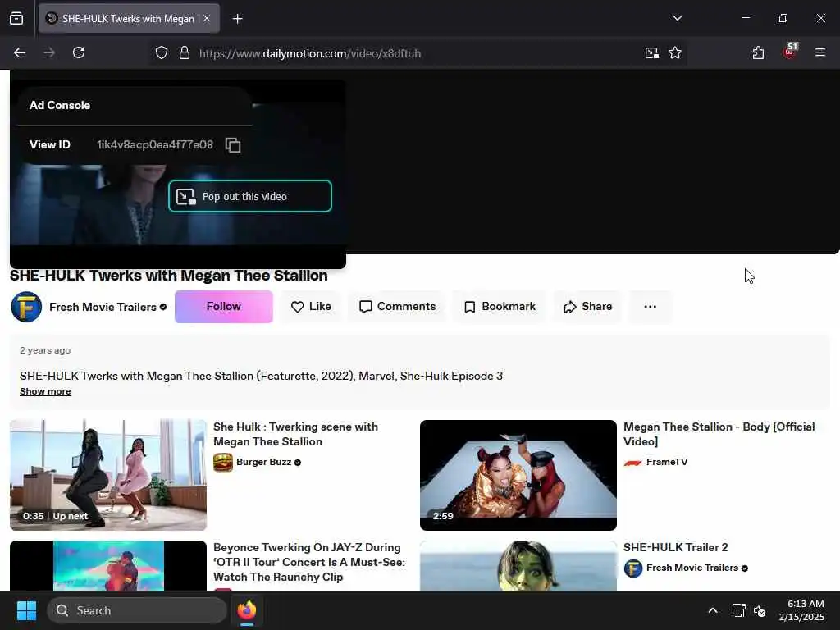This screenshot has height=630, width=840.
Task: Open Fresh Movie Trailers channel name under video title
Action: [103, 307]
